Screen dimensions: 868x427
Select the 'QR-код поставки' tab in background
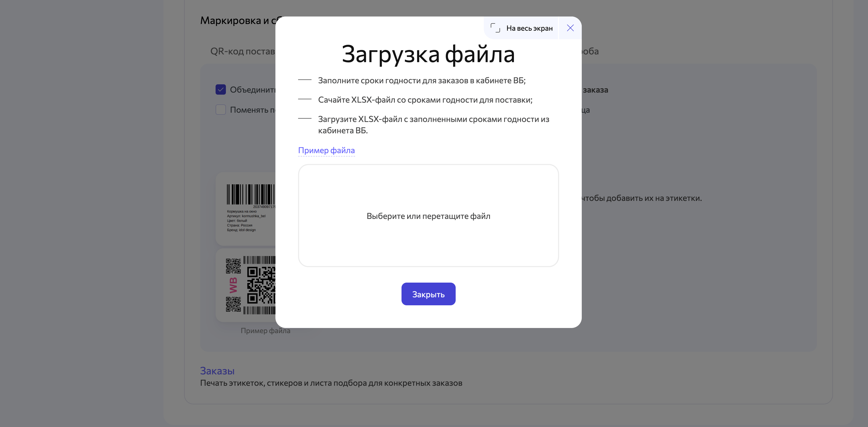(243, 51)
